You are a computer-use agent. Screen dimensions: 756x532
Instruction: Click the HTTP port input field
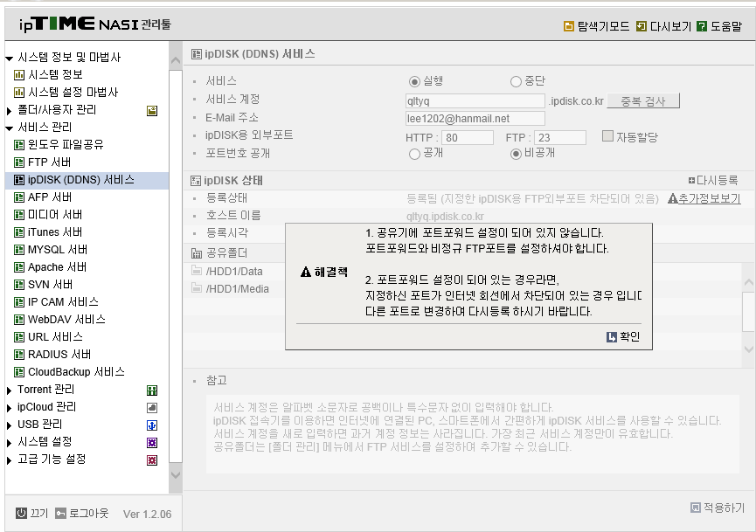pos(468,138)
